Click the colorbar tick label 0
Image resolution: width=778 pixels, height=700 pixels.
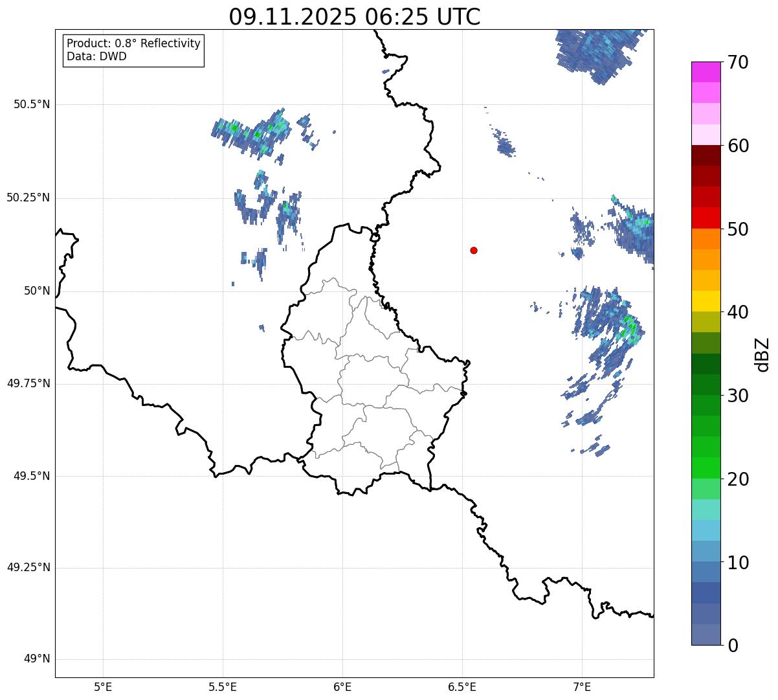[x=732, y=646]
